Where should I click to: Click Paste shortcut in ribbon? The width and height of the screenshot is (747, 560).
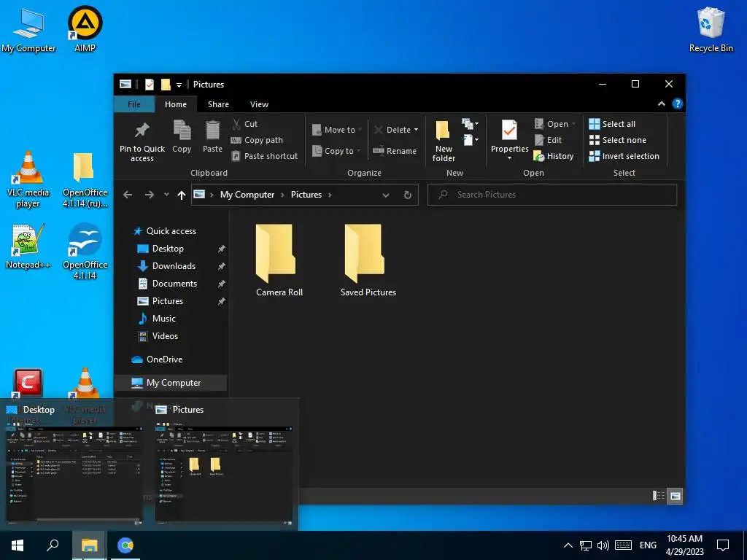(264, 156)
